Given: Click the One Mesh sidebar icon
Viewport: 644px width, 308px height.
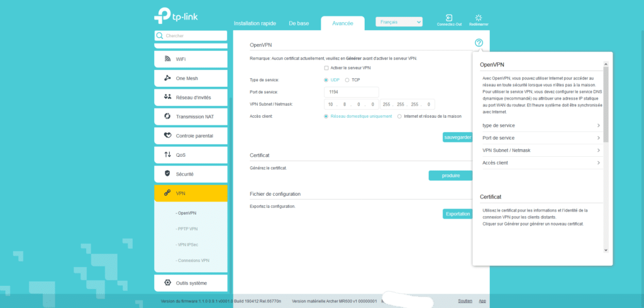Looking at the screenshot, I should tap(168, 78).
